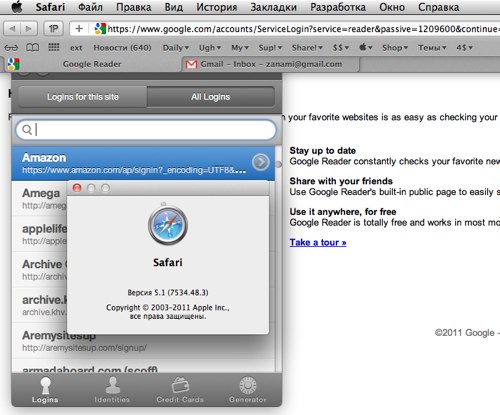Viewport: 500px width, 415px height.
Task: Open the Ugh bookmarks folder dropdown
Action: 210,48
